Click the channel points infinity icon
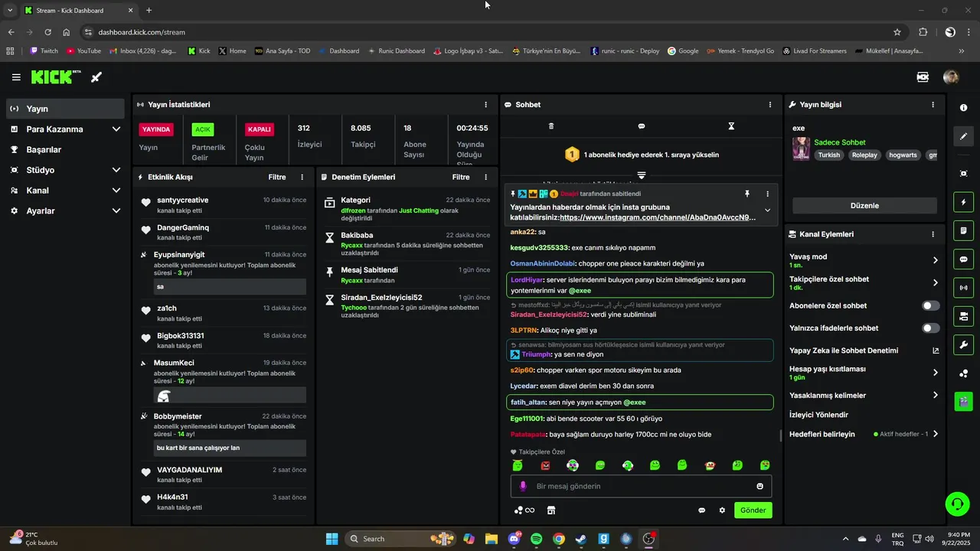 point(524,510)
